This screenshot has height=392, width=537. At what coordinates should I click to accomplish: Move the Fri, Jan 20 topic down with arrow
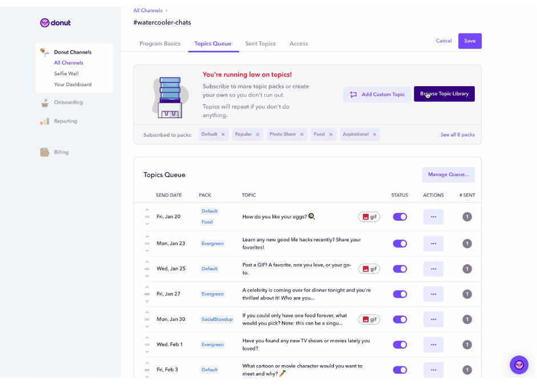[x=147, y=224]
